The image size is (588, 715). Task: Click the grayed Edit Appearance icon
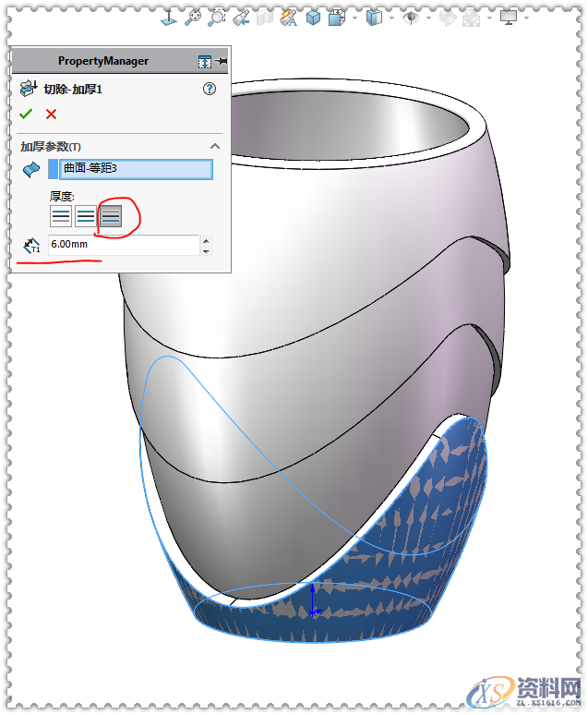(x=447, y=18)
